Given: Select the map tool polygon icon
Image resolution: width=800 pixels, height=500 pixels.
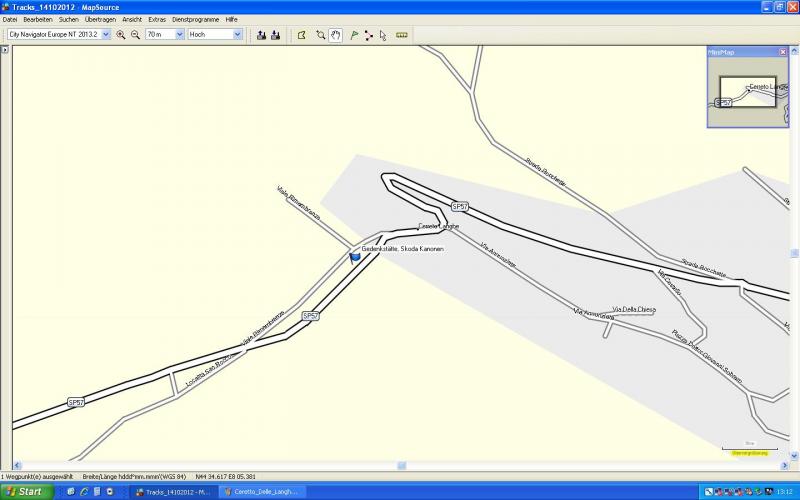Looking at the screenshot, I should point(301,34).
